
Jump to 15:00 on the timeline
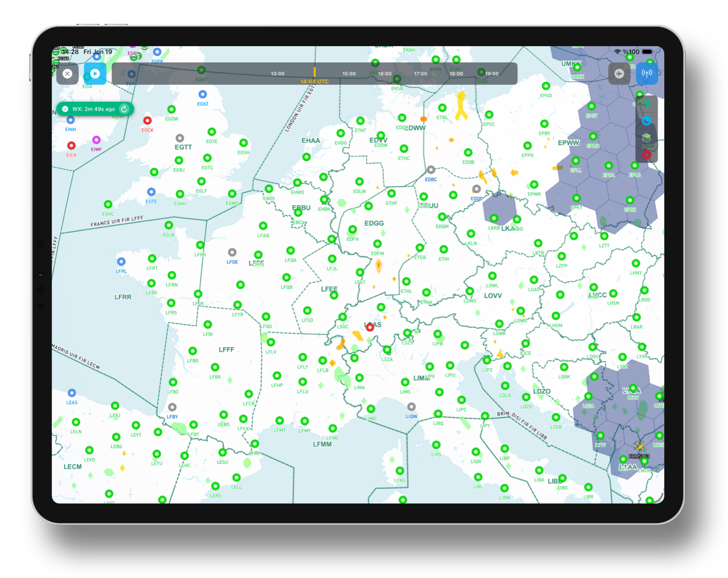pos(349,74)
